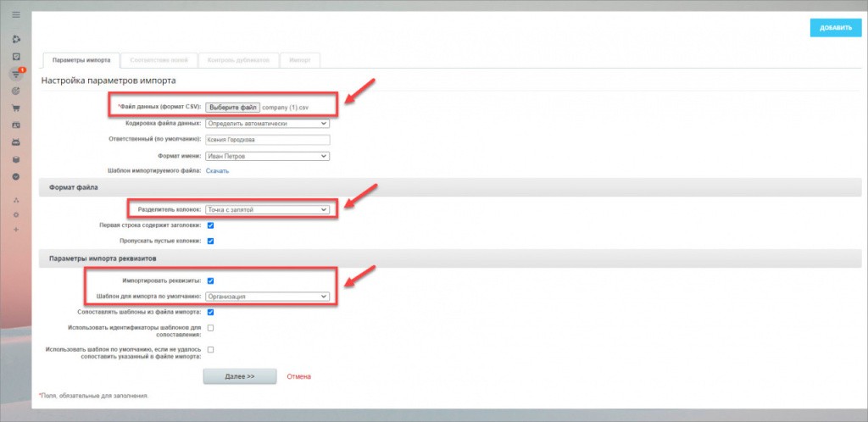Image resolution: width=868 pixels, height=422 pixels.
Task: Open 'Шаблон для импорта по умолчанию' dropdown
Action: (267, 297)
